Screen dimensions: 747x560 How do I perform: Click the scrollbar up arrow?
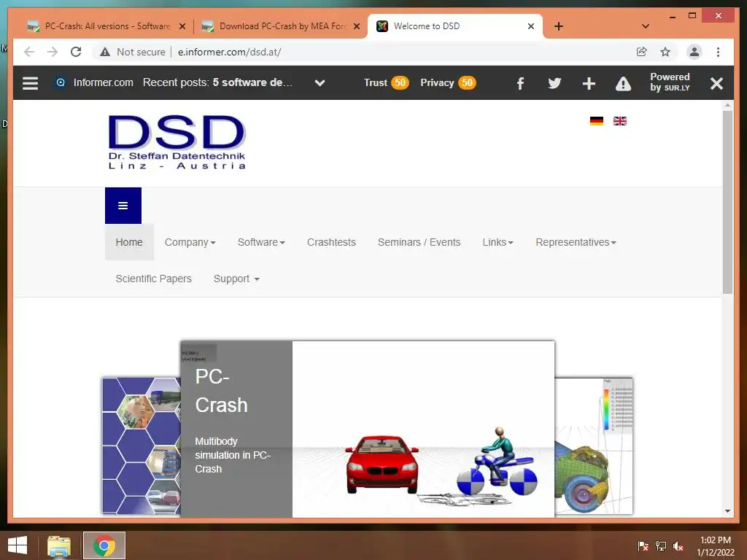click(727, 105)
